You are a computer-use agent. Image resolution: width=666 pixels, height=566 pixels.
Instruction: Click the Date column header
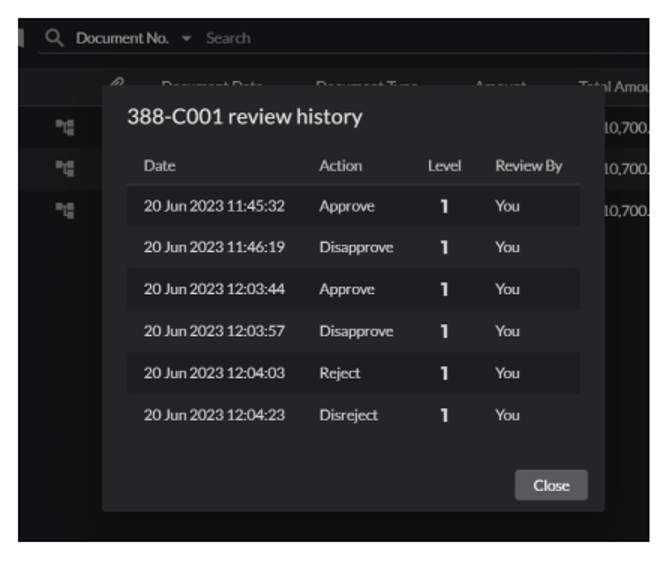[x=159, y=166]
